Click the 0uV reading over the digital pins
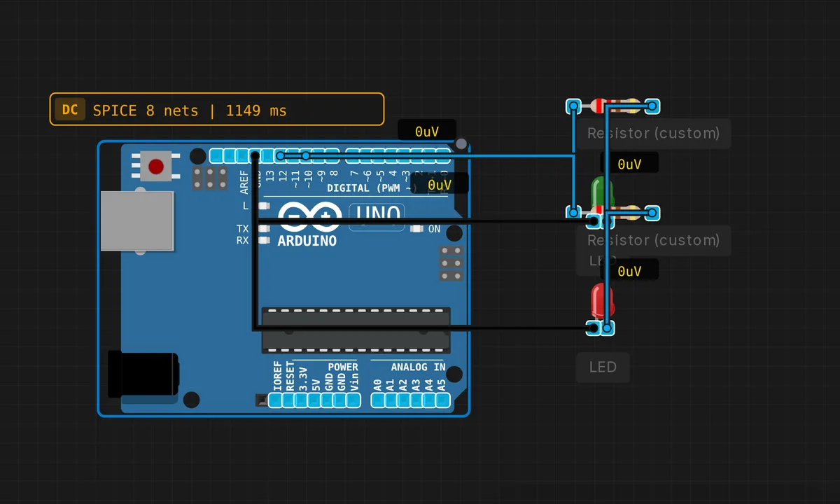Viewport: 840px width, 504px height. (440, 185)
